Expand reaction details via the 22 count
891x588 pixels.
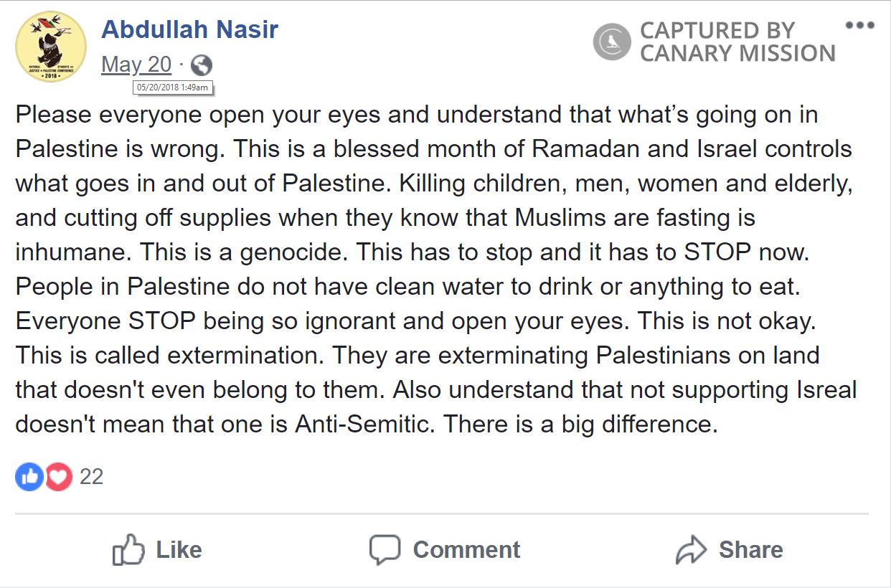click(x=92, y=476)
